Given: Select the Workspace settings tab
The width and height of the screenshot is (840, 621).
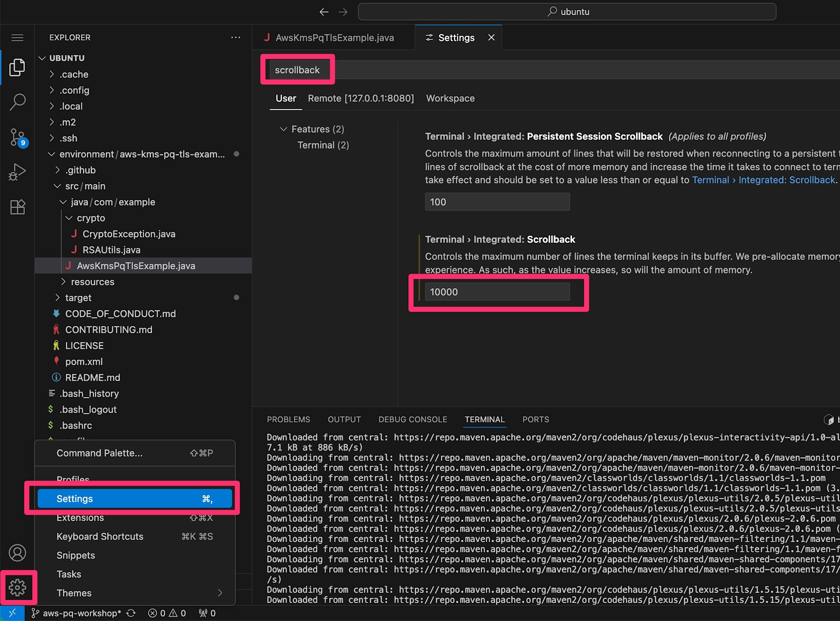Looking at the screenshot, I should [x=450, y=98].
